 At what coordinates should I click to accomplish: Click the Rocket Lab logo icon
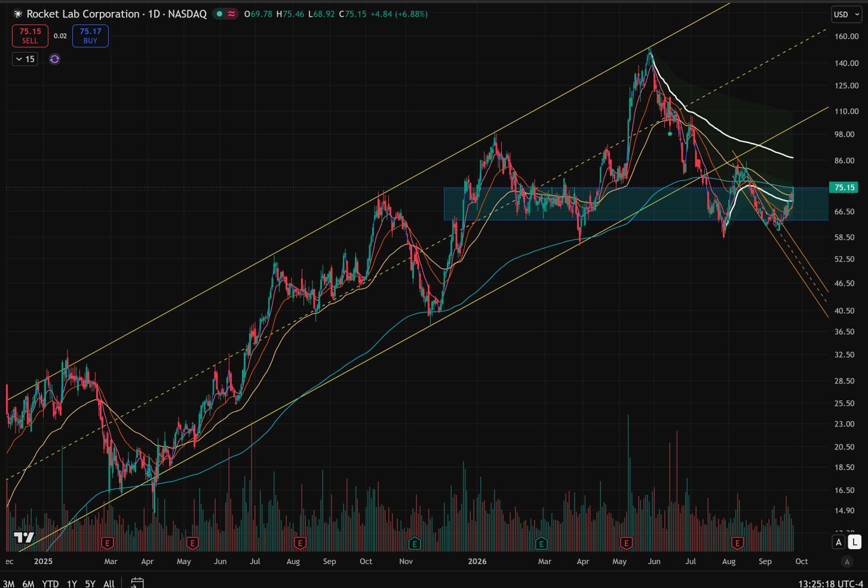(17, 14)
